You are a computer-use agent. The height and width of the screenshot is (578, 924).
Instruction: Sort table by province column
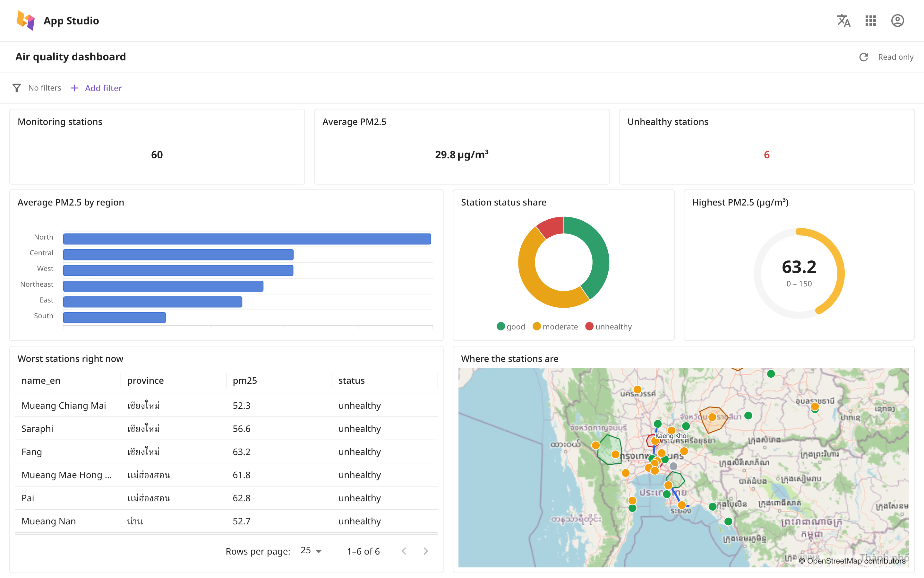click(145, 381)
